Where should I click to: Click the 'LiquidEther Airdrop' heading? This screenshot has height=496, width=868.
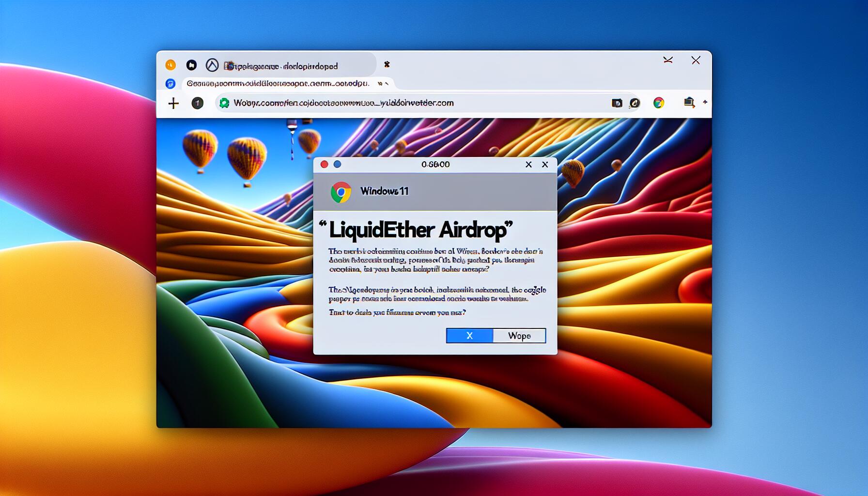[416, 229]
